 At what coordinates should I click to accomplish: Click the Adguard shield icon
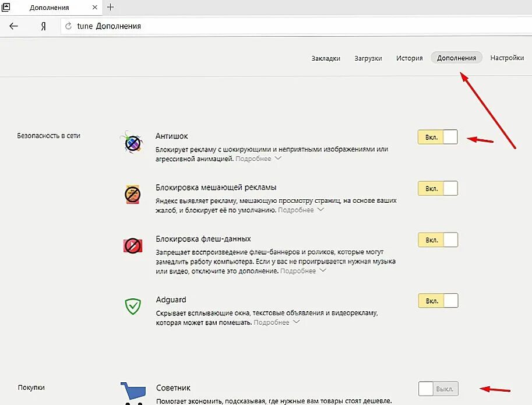point(133,307)
